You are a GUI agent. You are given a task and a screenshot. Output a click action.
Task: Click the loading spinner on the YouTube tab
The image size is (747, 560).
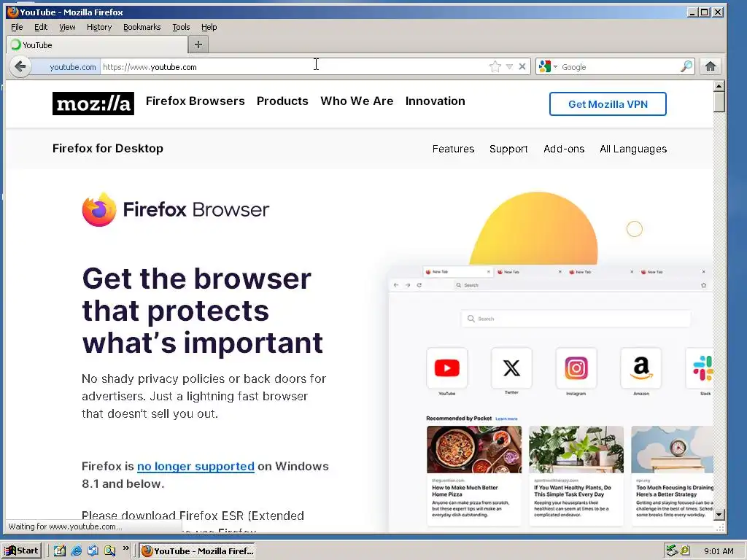tap(16, 44)
